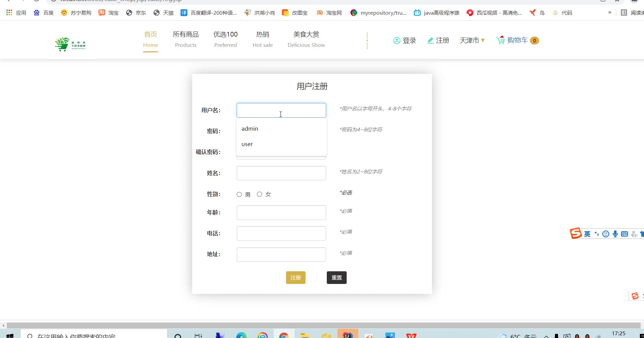644x338 pixels.
Task: Select the 女 gender radio button
Action: 260,194
